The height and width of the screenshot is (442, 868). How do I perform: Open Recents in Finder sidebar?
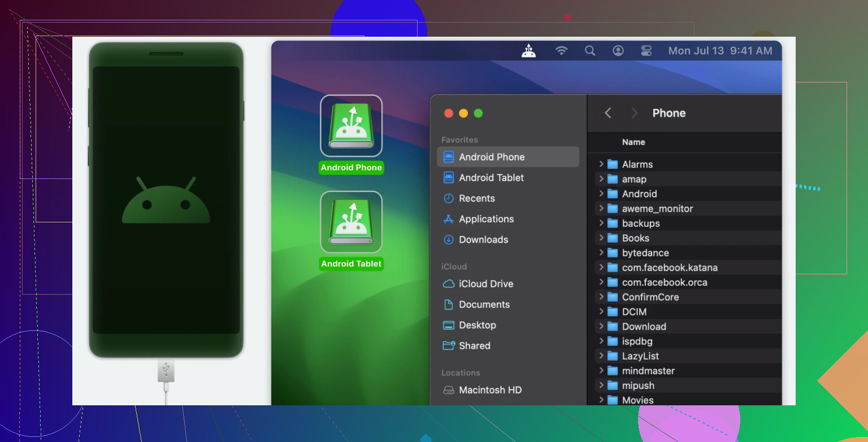point(508,198)
